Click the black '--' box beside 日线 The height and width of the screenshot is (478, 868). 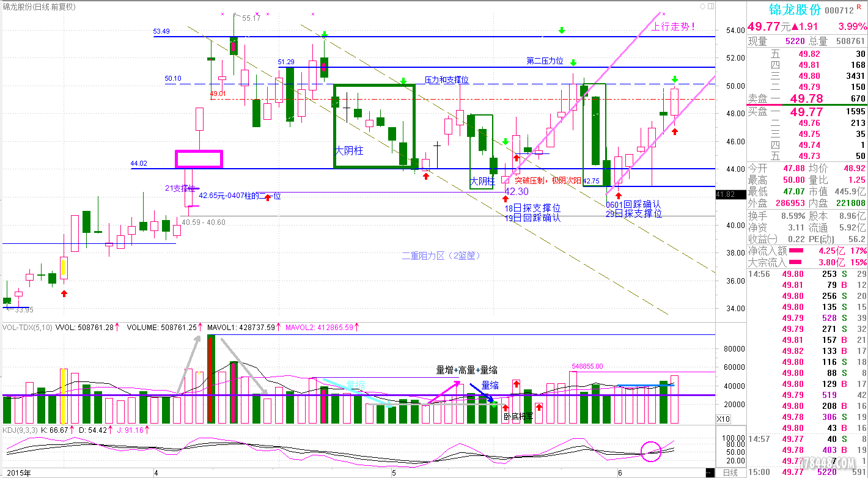click(710, 473)
